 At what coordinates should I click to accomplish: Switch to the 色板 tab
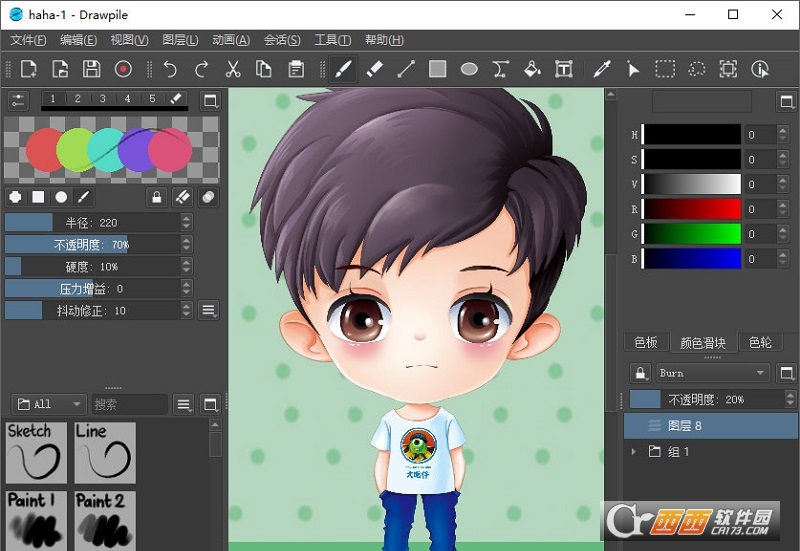646,342
